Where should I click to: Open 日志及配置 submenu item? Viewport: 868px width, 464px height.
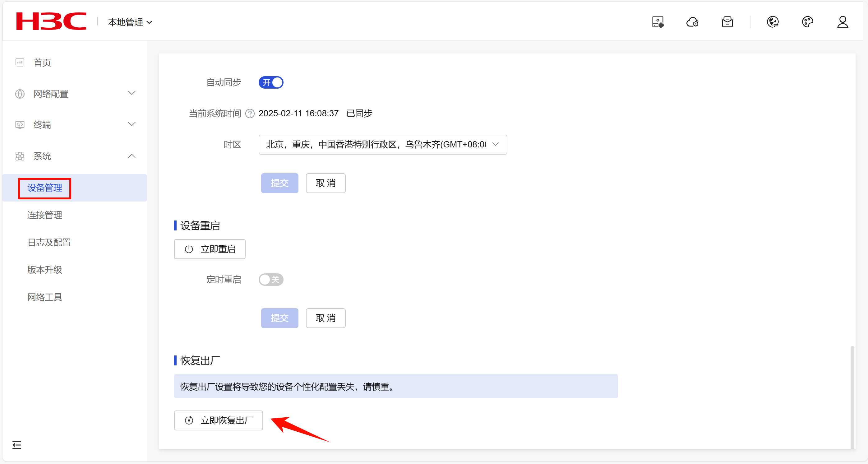click(x=49, y=242)
